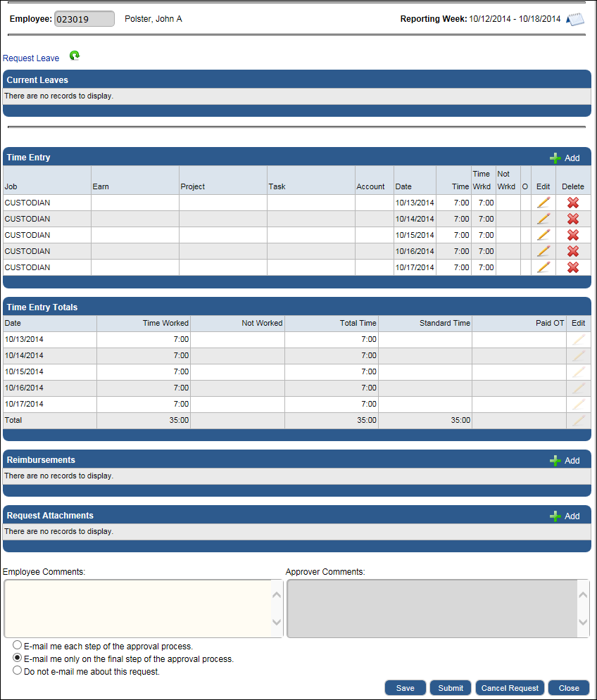Edit the 10/13/2014 custodian time entry
This screenshot has height=700, width=597.
click(x=543, y=203)
